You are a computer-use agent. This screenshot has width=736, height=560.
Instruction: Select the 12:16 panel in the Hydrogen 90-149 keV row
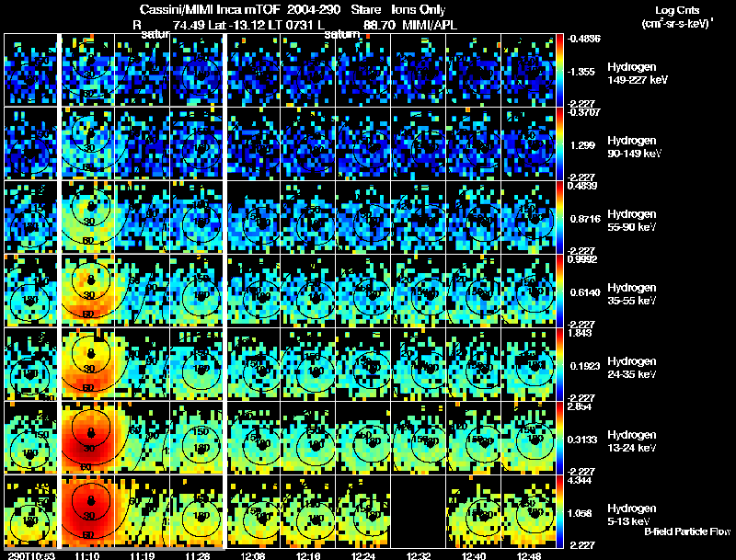308,143
